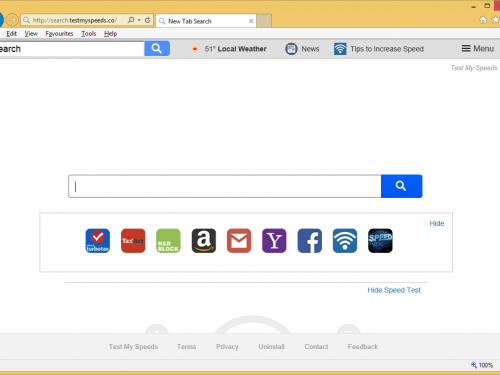Open the H&R Block shortcut icon

click(x=168, y=241)
